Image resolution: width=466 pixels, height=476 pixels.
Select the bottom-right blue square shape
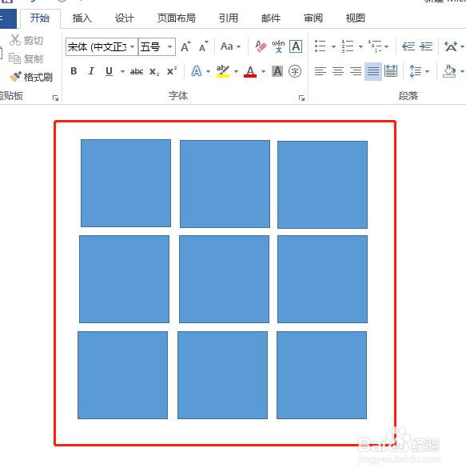(321, 375)
